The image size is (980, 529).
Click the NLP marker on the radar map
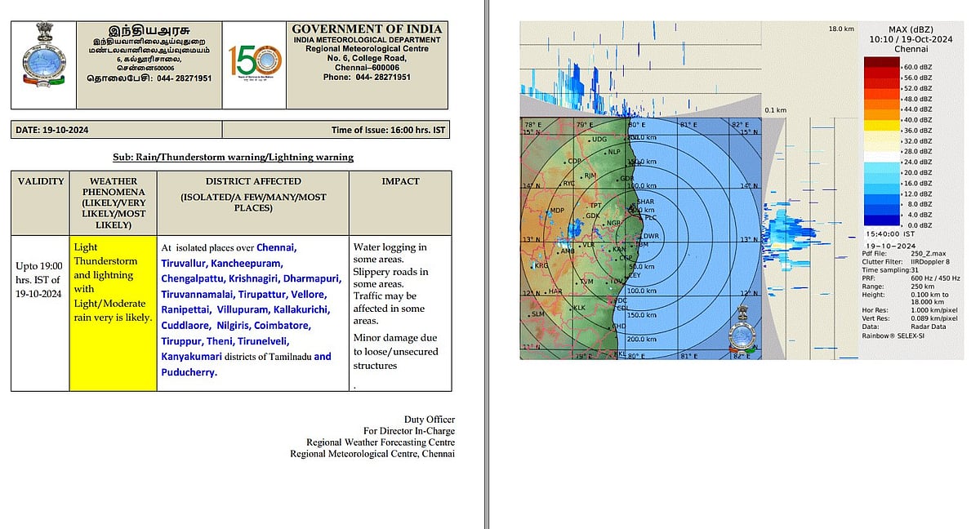coord(607,151)
